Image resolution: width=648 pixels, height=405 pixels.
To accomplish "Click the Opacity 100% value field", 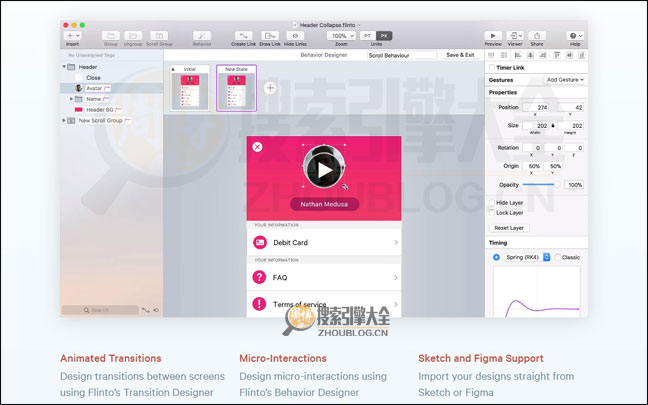I will (574, 185).
